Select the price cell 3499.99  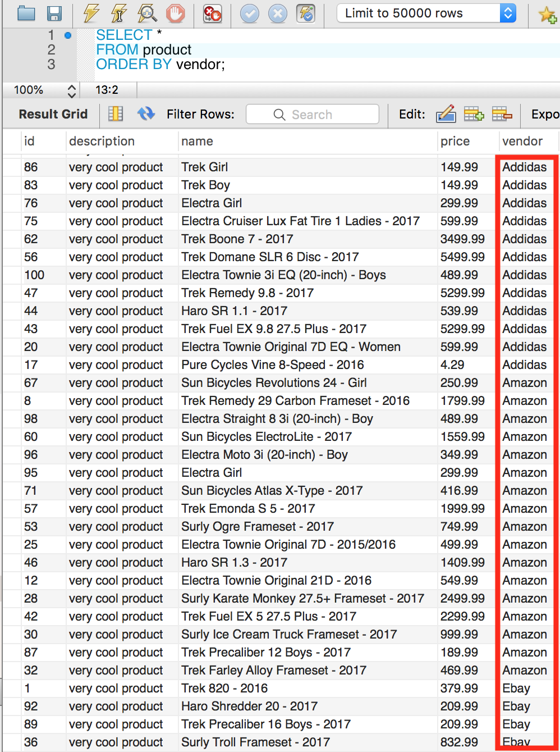click(468, 239)
